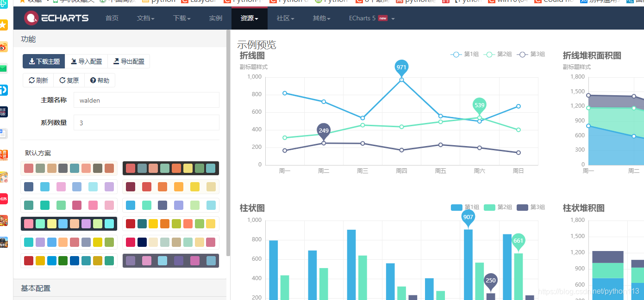Select the theme starting with crimson and navy
The width and height of the screenshot is (644, 300).
(x=171, y=242)
